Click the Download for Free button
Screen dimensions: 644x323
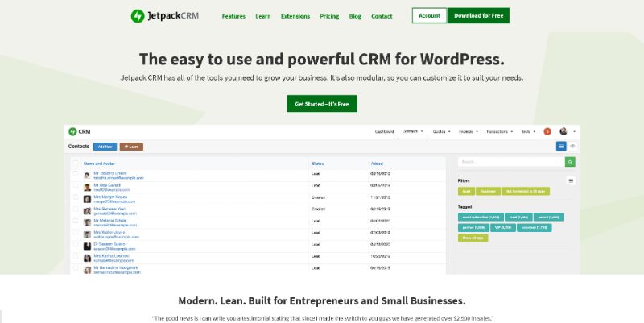[x=478, y=15]
